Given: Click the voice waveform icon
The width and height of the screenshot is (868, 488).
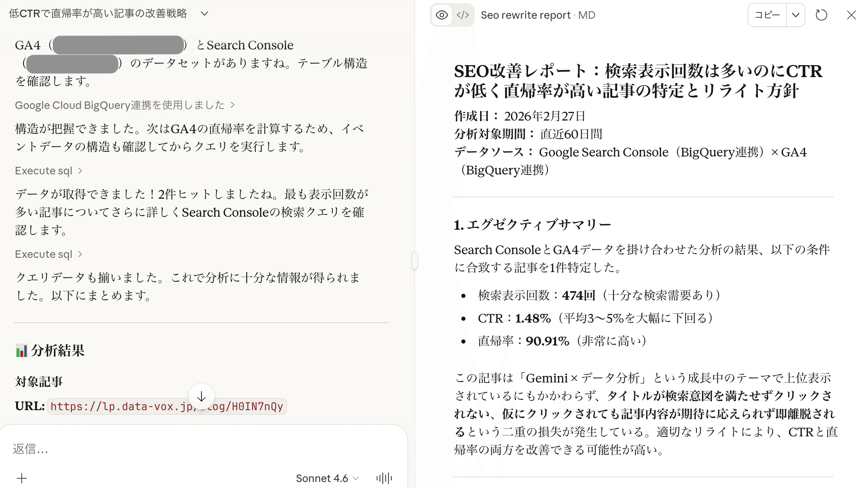Looking at the screenshot, I should (x=384, y=478).
